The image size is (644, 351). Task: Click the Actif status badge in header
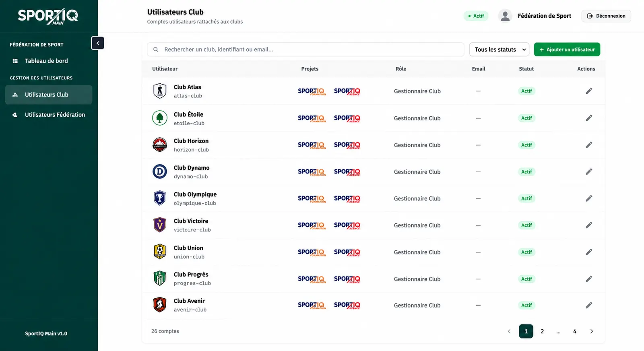[476, 16]
